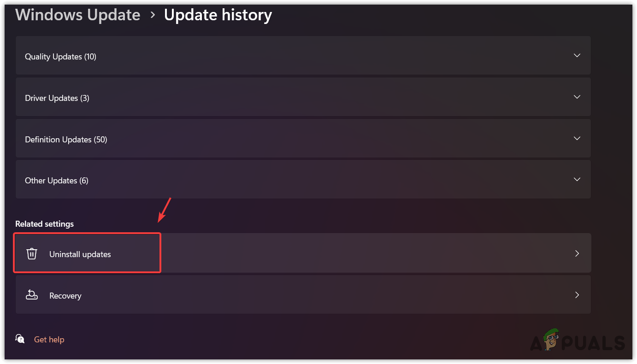Viewport: 637px width, 364px height.
Task: Open the Get help link
Action: pos(49,340)
